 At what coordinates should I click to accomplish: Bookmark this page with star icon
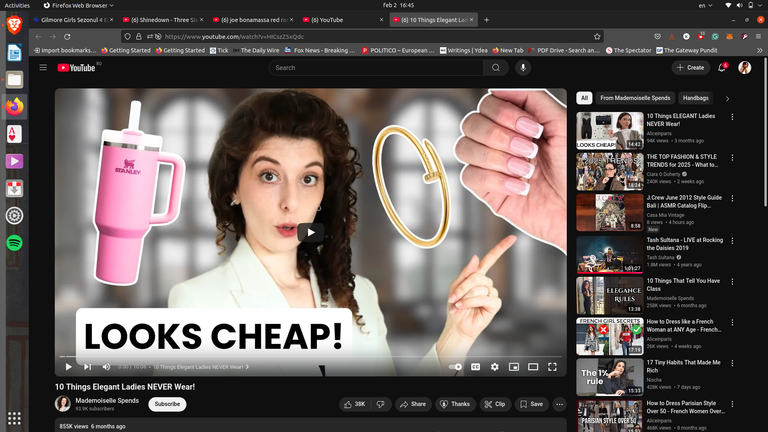point(597,37)
